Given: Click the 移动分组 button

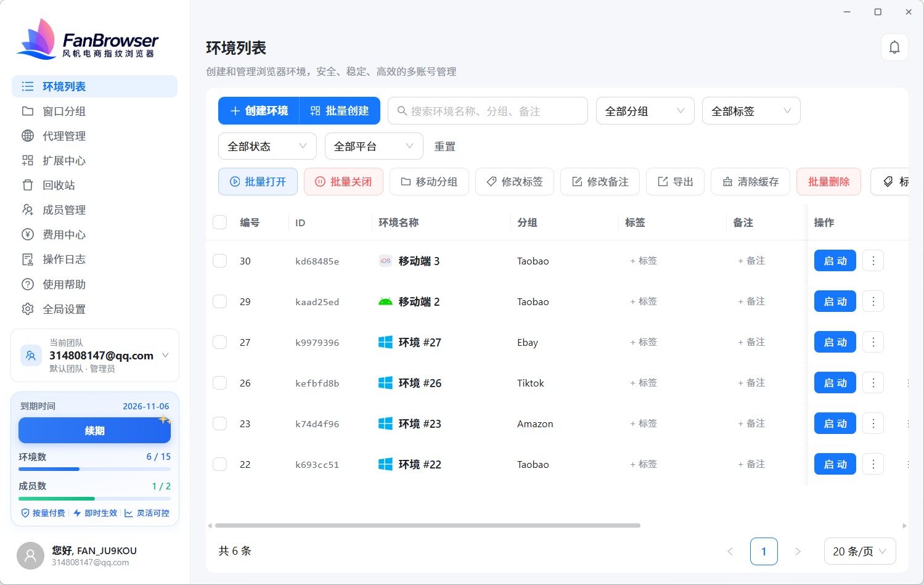Looking at the screenshot, I should point(429,182).
